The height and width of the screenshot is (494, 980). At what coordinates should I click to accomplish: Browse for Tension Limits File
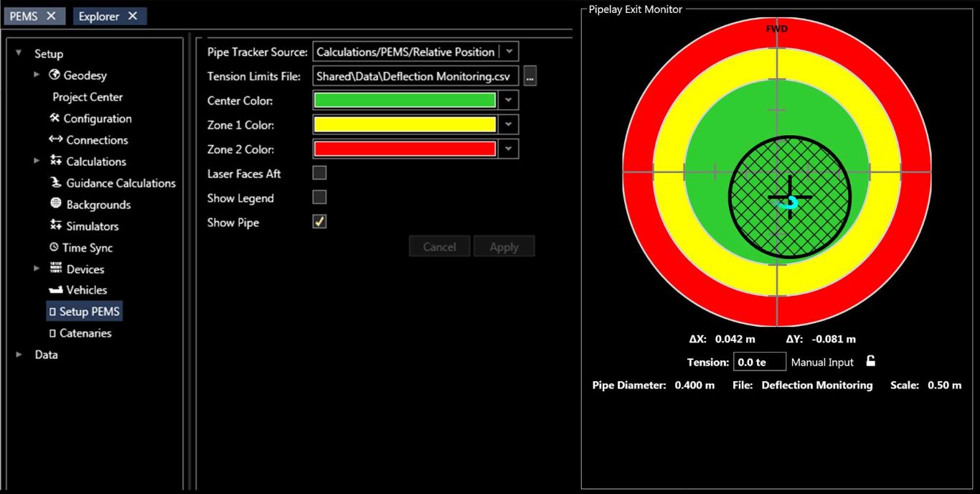pos(530,76)
